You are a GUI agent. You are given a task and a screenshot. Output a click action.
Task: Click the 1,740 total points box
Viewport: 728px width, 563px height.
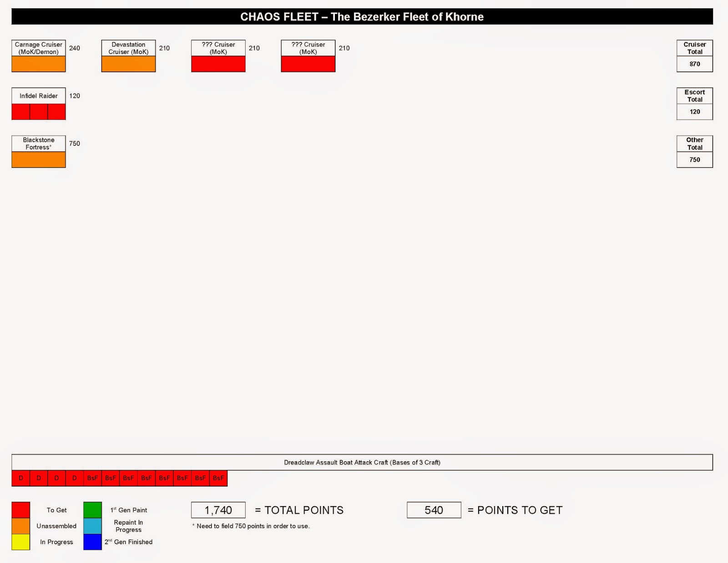(218, 510)
